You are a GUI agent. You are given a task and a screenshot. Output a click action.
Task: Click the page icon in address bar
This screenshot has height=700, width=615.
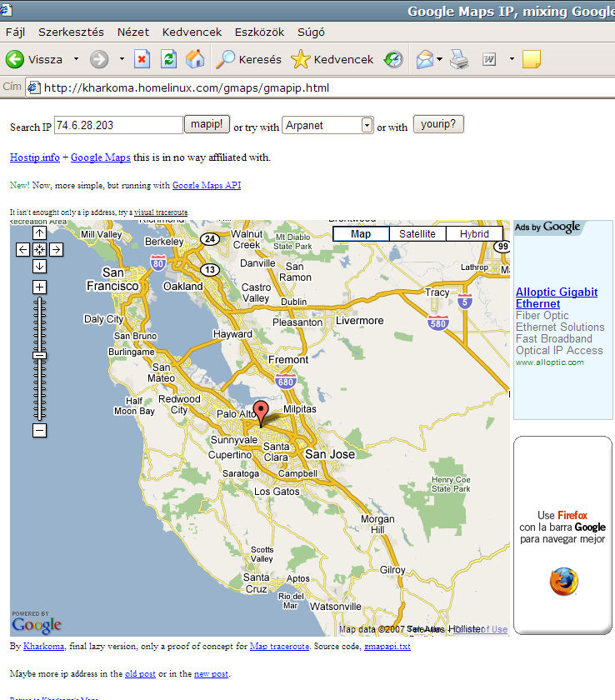point(34,87)
